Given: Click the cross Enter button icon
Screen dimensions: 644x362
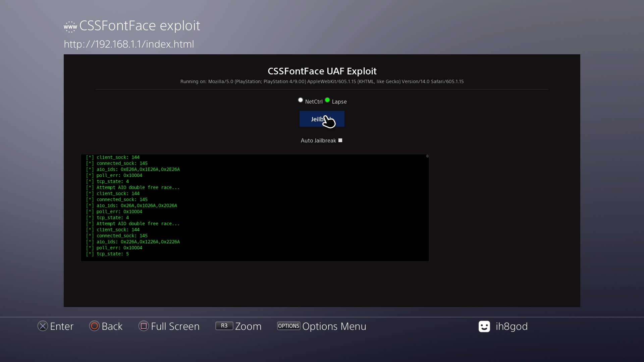Looking at the screenshot, I should [x=43, y=326].
